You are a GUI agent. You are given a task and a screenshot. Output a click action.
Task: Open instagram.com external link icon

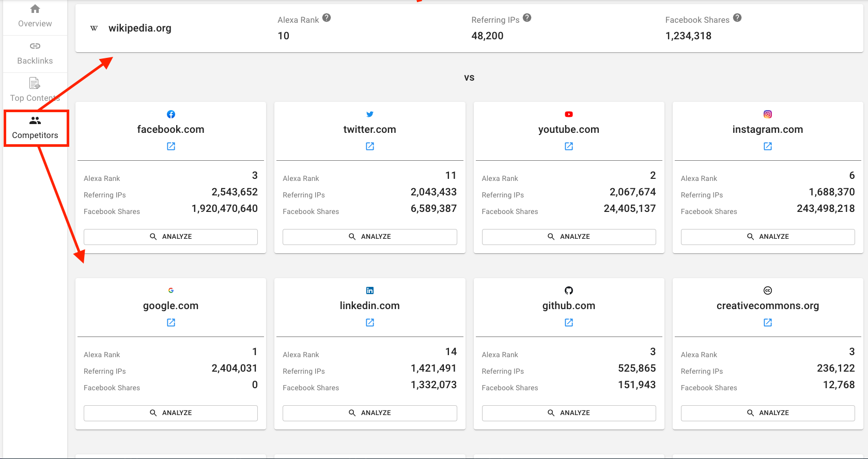(768, 146)
